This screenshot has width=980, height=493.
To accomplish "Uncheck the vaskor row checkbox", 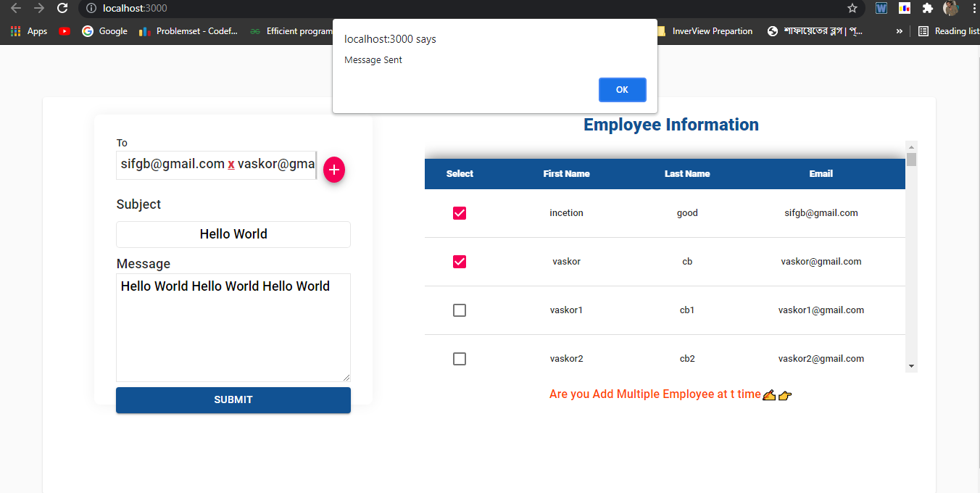I will coord(460,262).
